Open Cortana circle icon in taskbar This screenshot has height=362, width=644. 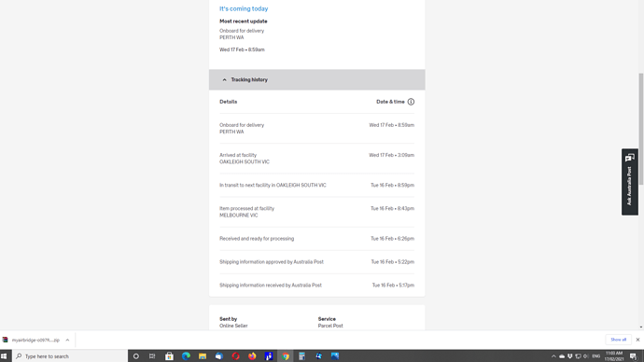[x=136, y=356]
